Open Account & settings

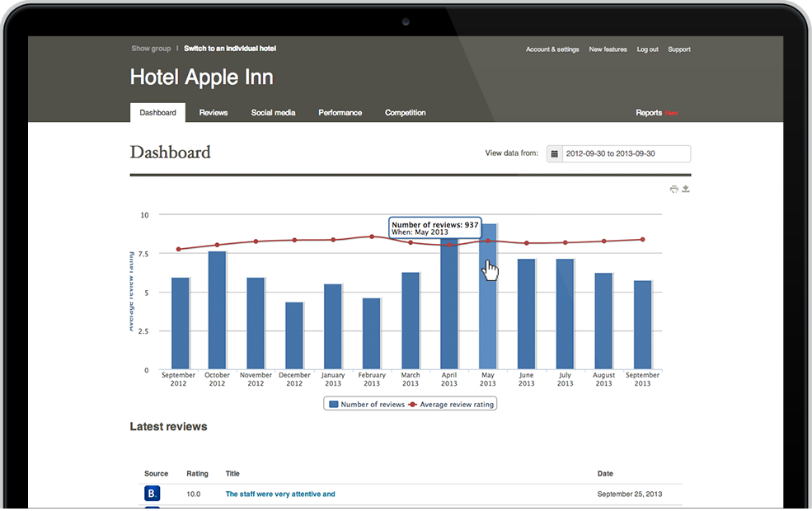(552, 49)
